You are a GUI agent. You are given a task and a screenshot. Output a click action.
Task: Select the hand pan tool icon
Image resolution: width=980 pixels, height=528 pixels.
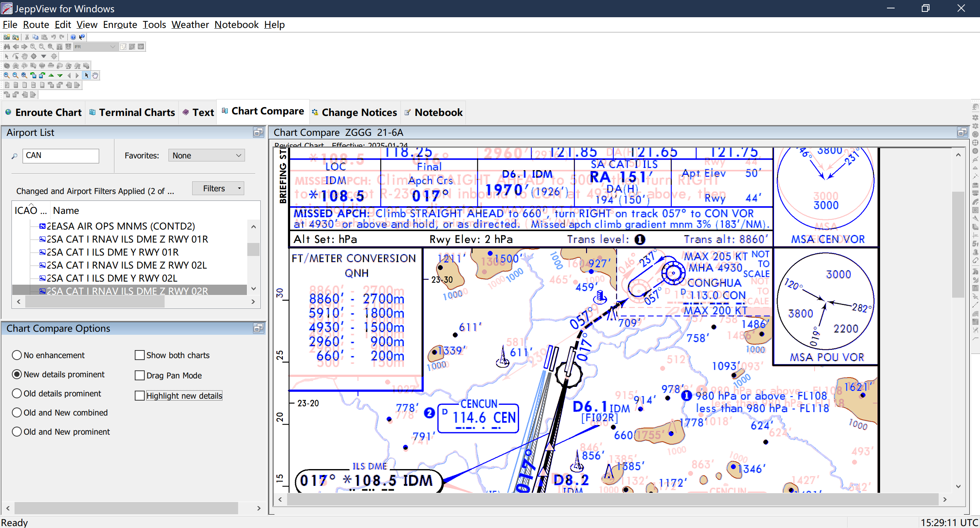tap(95, 75)
